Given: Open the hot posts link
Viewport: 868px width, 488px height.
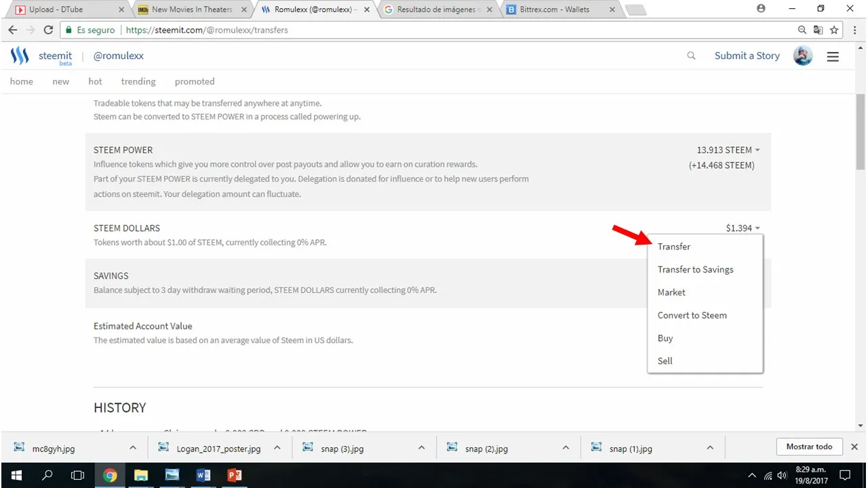Looking at the screenshot, I should click(95, 81).
